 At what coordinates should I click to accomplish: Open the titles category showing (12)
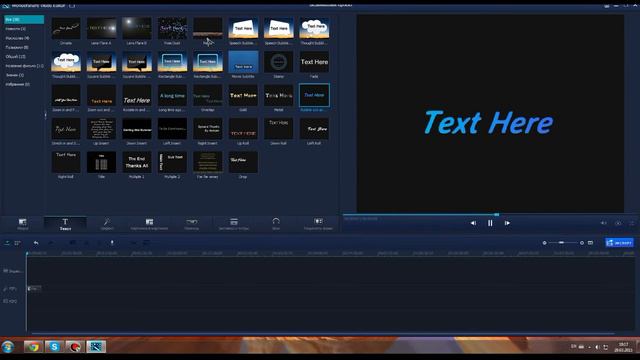pyautogui.click(x=16, y=57)
